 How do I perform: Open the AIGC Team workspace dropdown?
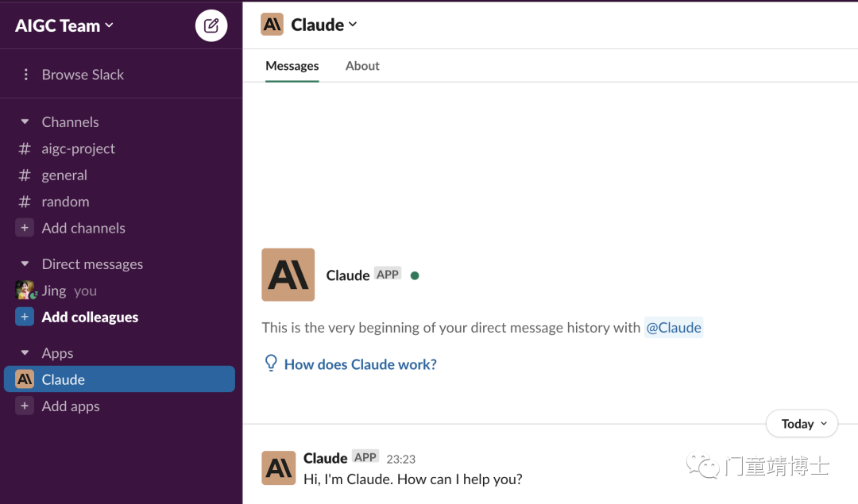point(64,25)
